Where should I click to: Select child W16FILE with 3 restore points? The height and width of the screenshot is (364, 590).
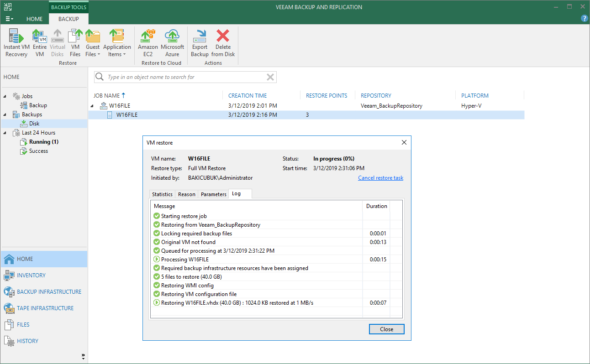(x=306, y=115)
